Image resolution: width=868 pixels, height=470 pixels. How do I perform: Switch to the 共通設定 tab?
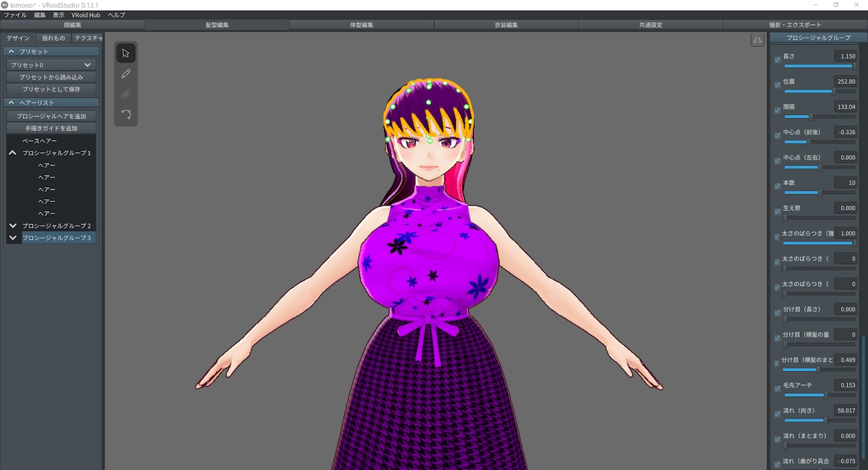tap(650, 25)
